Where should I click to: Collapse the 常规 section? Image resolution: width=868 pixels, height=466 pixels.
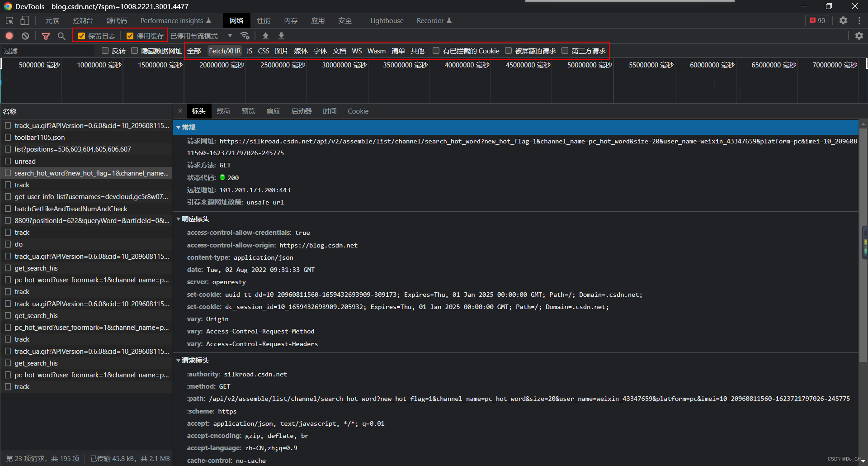point(178,128)
